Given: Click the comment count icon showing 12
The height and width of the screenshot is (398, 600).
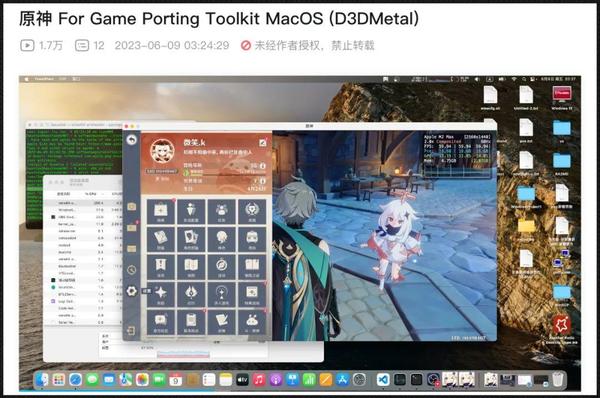Looking at the screenshot, I should tap(82, 46).
